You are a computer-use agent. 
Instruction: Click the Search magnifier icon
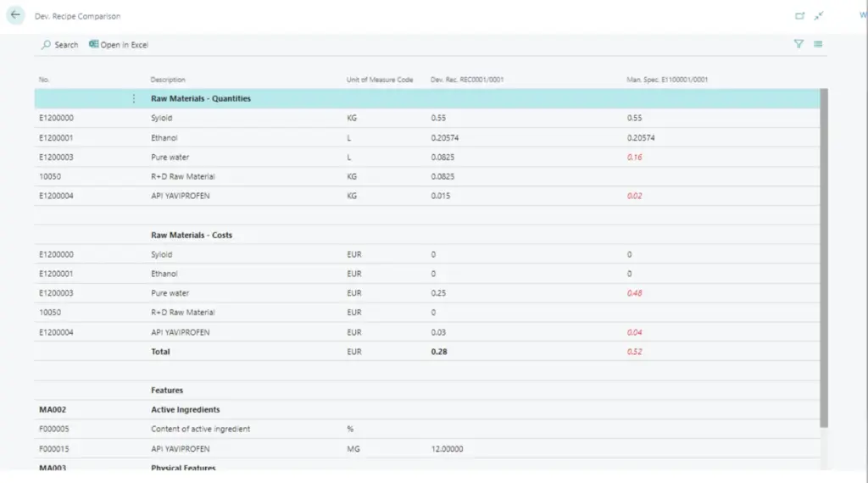(45, 45)
